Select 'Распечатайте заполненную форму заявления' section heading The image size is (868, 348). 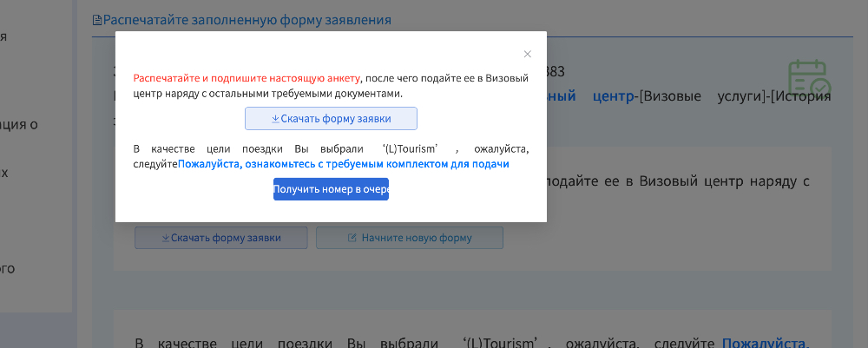coord(247,20)
